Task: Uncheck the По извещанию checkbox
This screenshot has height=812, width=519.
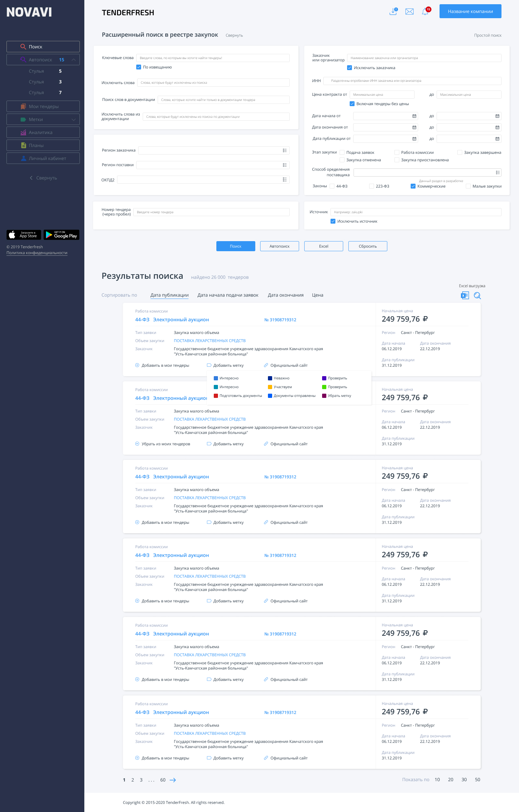Action: point(139,67)
